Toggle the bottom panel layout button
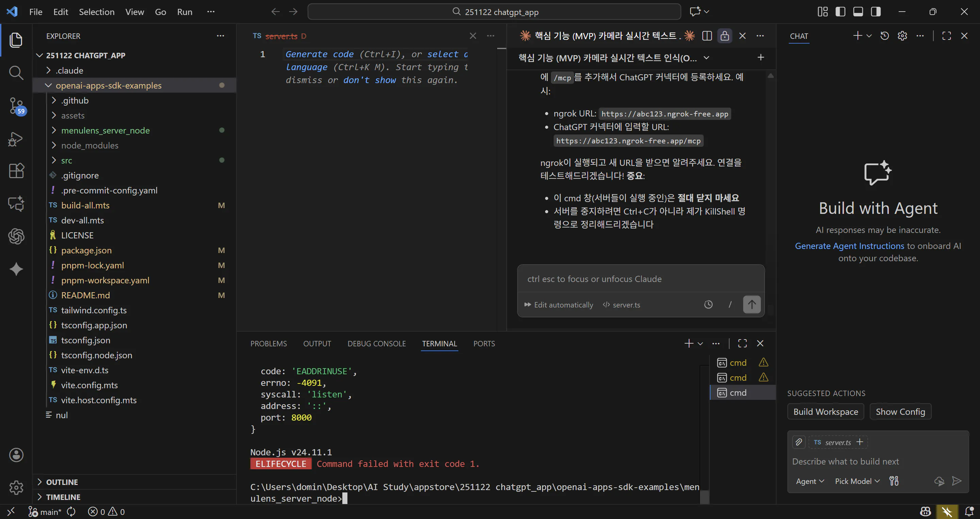Screen dimensions: 980x519 (858, 12)
